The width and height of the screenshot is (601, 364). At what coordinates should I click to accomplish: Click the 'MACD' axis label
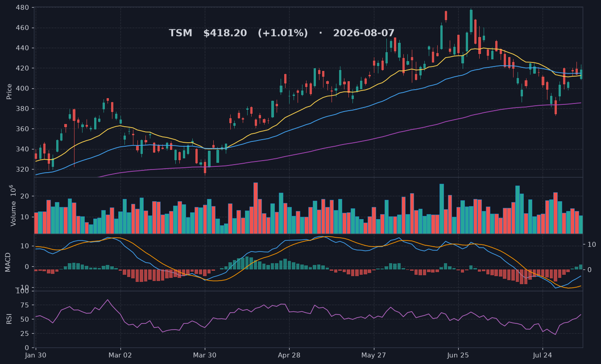point(8,262)
